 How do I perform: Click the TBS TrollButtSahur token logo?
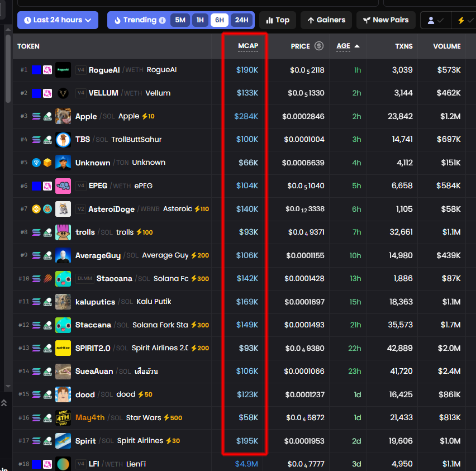(63, 140)
